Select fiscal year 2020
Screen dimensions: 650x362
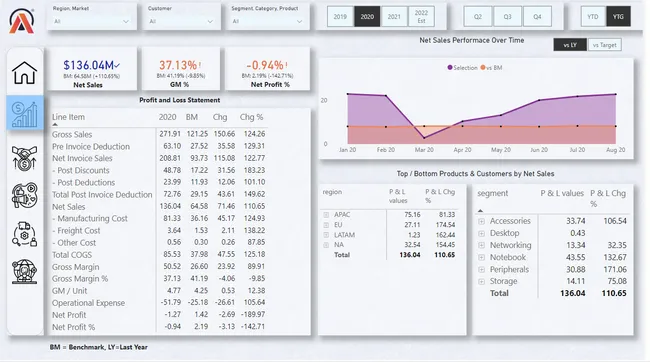pyautogui.click(x=367, y=17)
